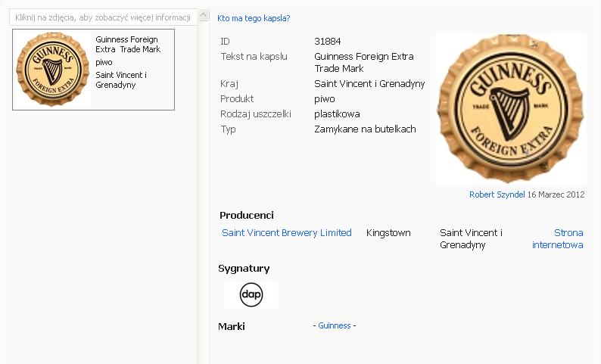Click the 'Kingstown' city text
The height and width of the screenshot is (364, 601).
[388, 233]
